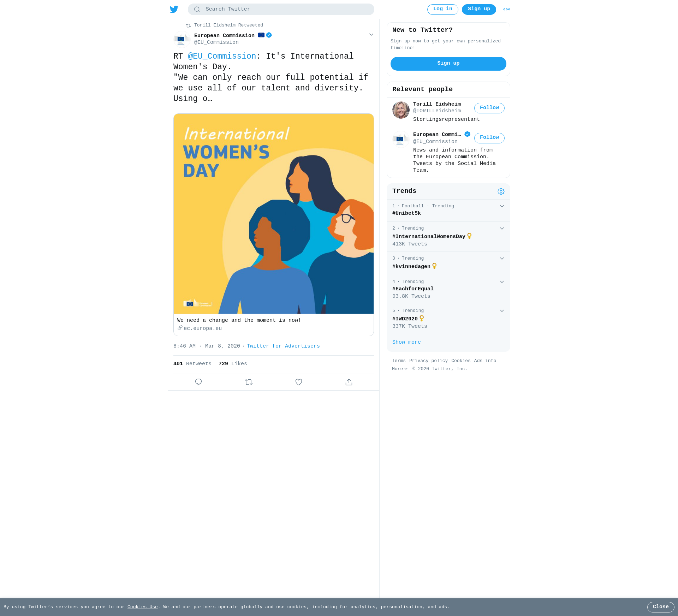Follow the European Commission account
The width and height of the screenshot is (678, 616).
[x=489, y=138]
